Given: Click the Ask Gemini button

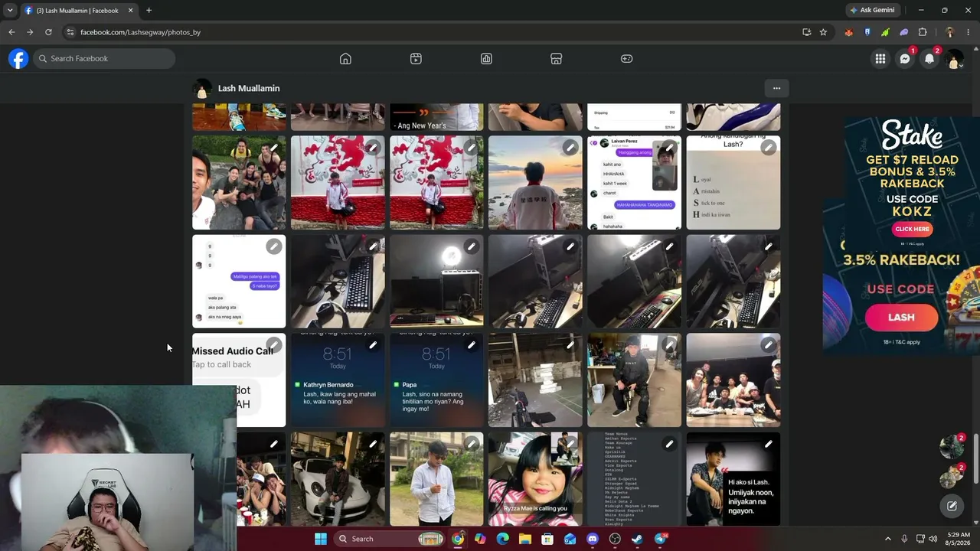Looking at the screenshot, I should (872, 11).
